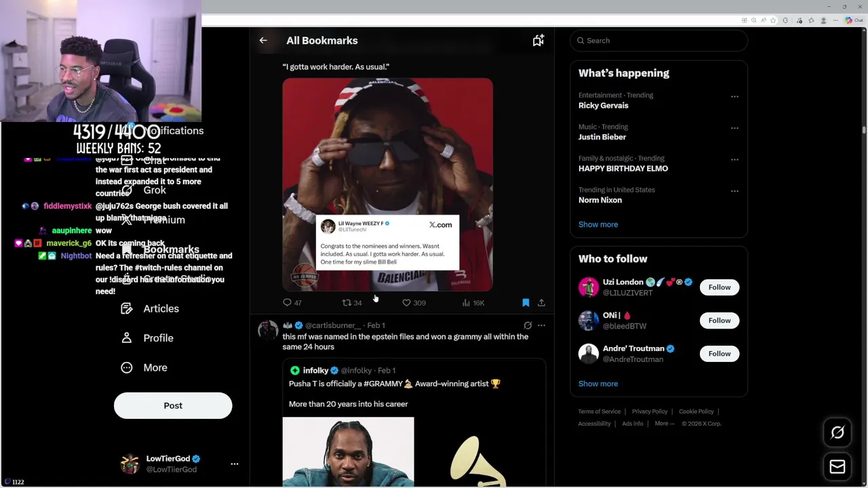Open account menu dots next to LowTierGod
The image size is (868, 488).
pyautogui.click(x=235, y=464)
